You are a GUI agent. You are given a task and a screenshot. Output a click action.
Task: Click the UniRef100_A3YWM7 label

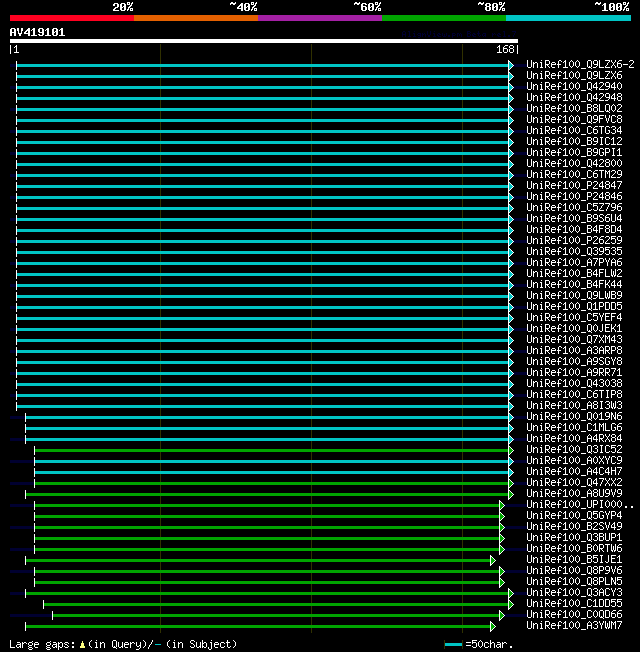click(574, 626)
